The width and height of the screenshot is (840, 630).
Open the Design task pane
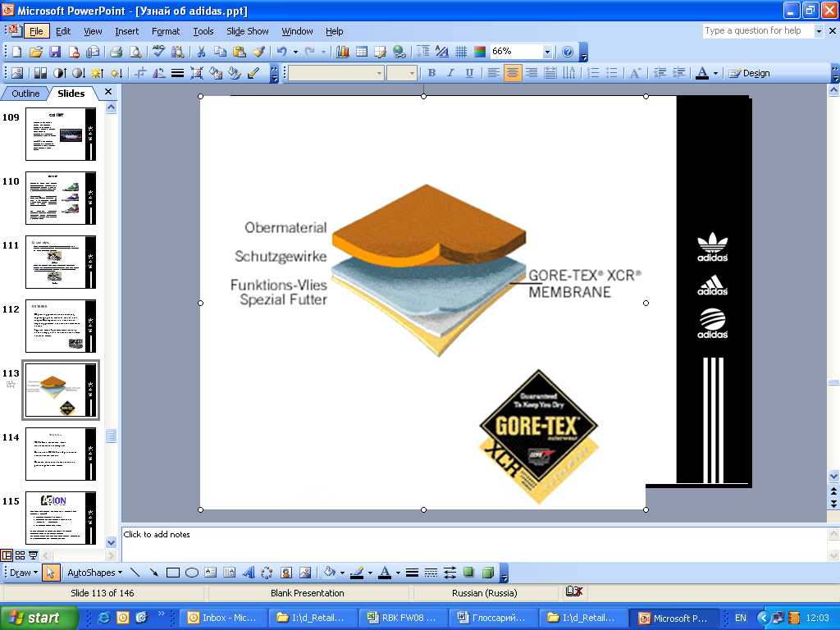coord(750,73)
